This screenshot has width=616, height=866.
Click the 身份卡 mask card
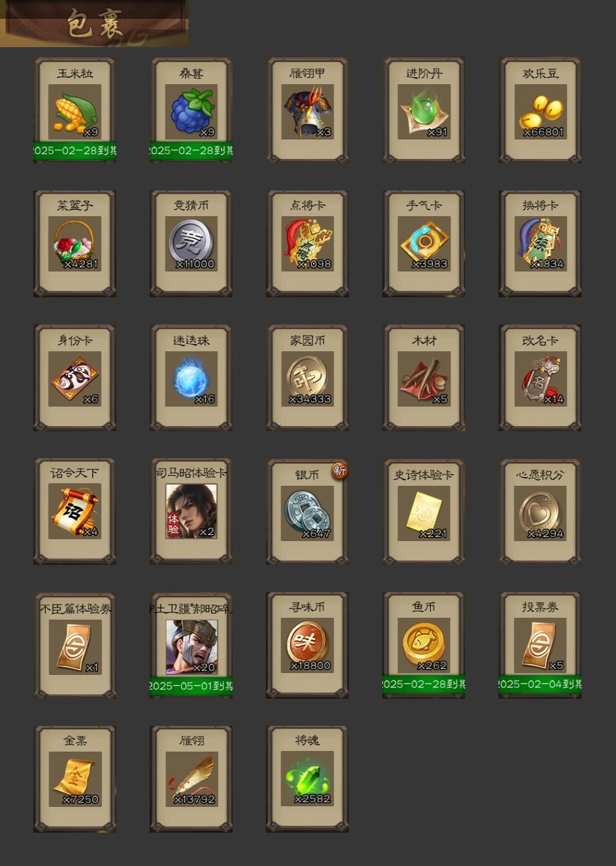coord(75,378)
